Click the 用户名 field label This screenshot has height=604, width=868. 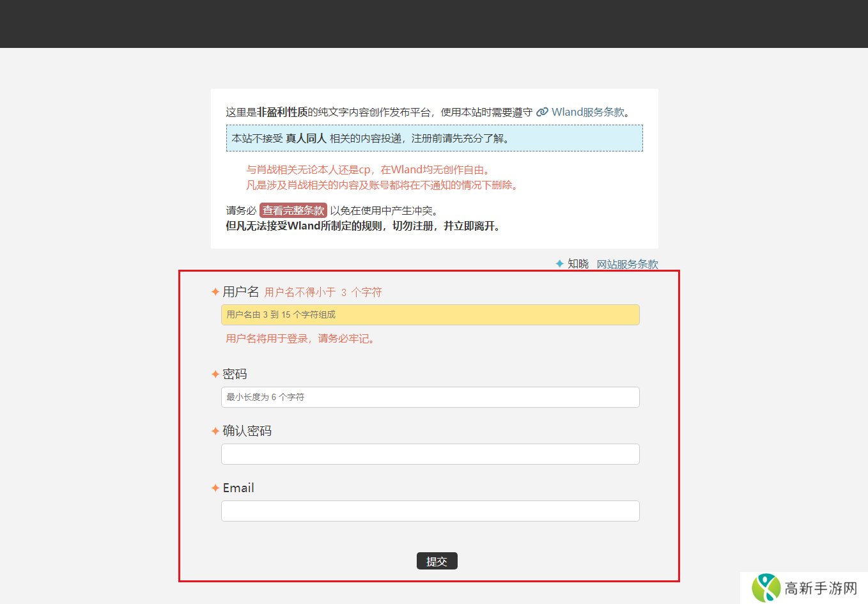pyautogui.click(x=240, y=292)
